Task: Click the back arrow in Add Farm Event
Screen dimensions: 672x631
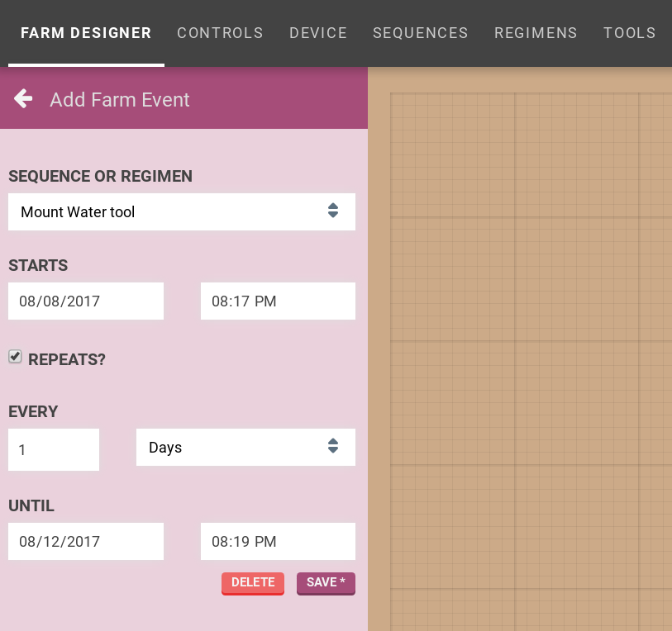Action: click(x=23, y=99)
